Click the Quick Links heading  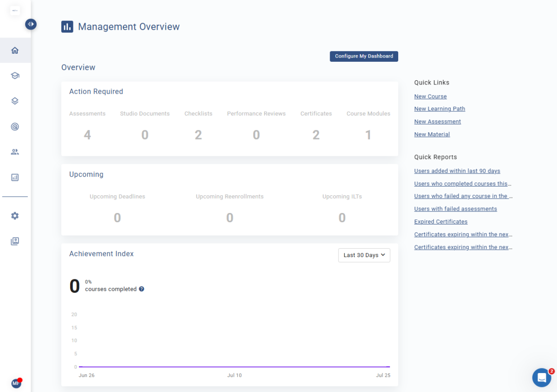(432, 83)
